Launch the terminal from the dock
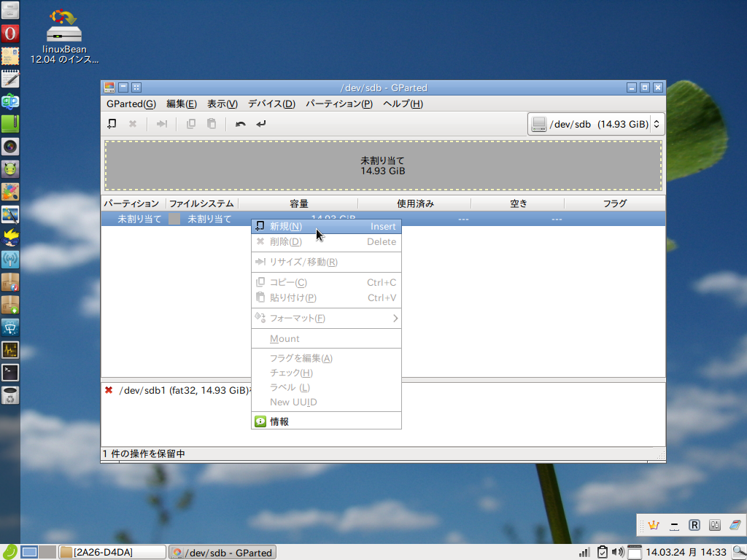 point(10,373)
